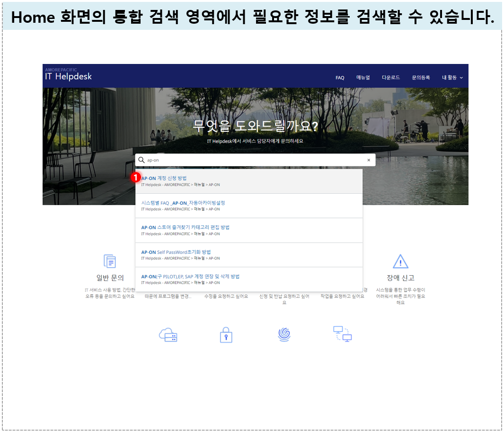Open AP-ON Self PassWord초기화 방법 result
This screenshot has width=504, height=433.
[x=249, y=255]
